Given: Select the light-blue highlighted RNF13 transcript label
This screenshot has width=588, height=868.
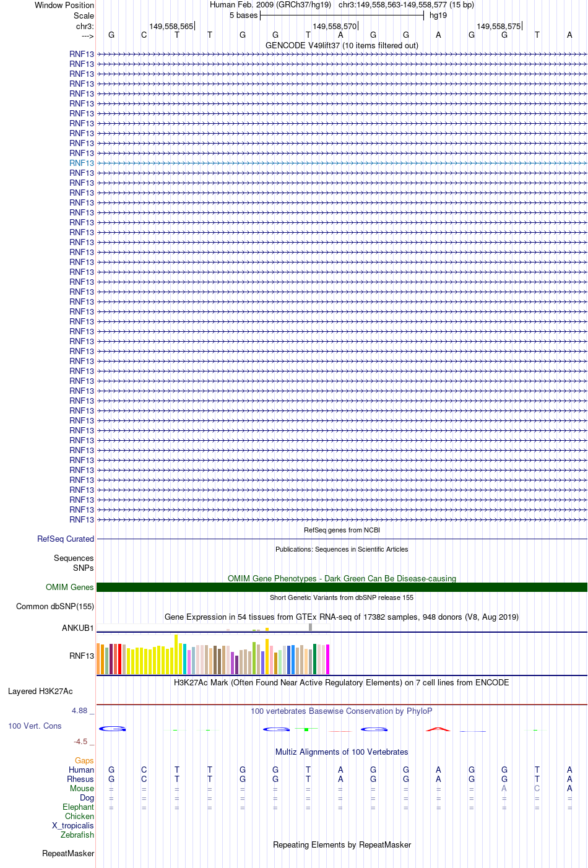Looking at the screenshot, I should point(82,163).
